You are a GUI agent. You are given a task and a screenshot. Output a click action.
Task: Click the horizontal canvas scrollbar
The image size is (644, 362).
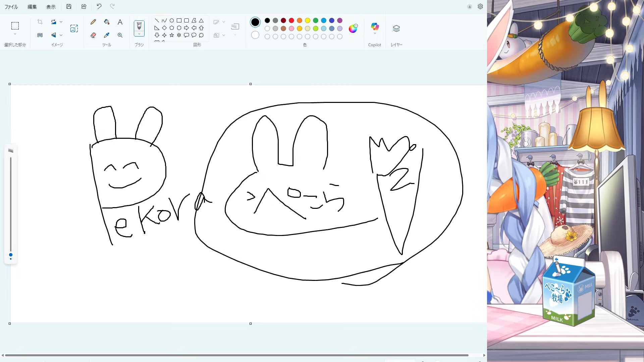[x=236, y=355]
